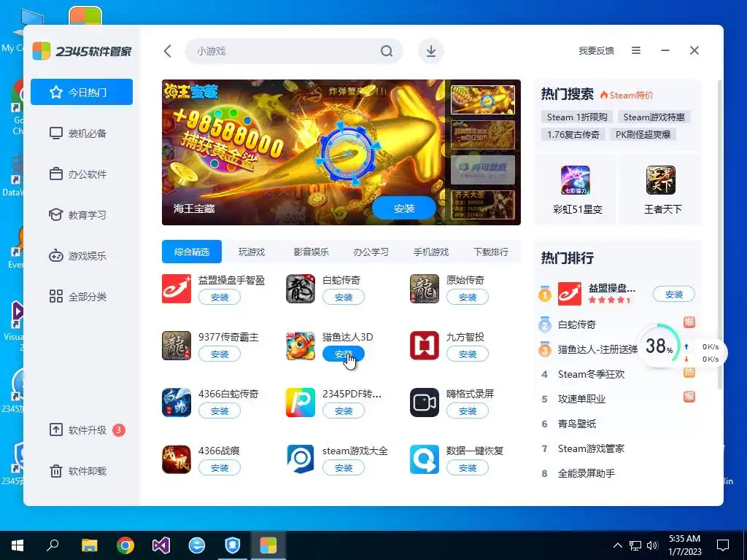Open 全能录屏助手 in the ranking
Screen dimensions: 747x560
click(x=586, y=473)
